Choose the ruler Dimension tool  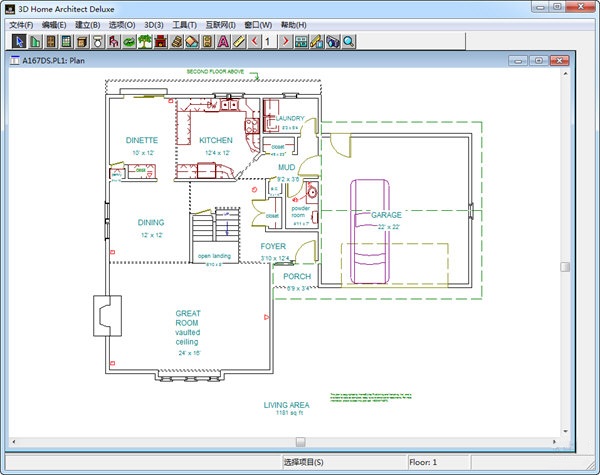point(239,41)
